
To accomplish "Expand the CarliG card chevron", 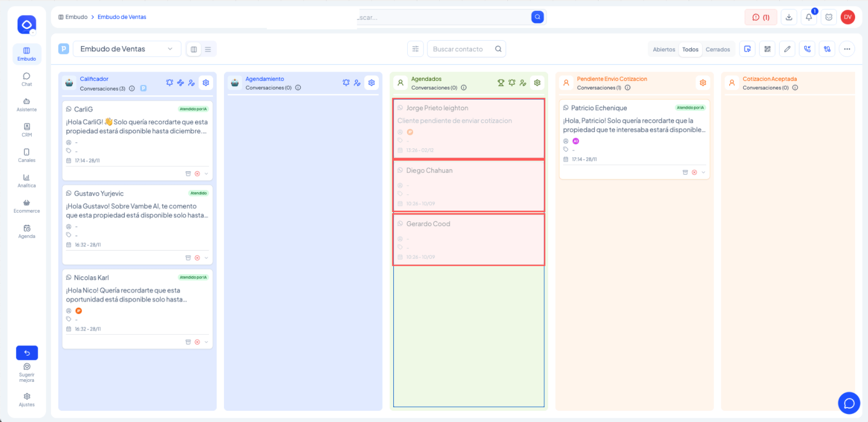I will point(206,174).
